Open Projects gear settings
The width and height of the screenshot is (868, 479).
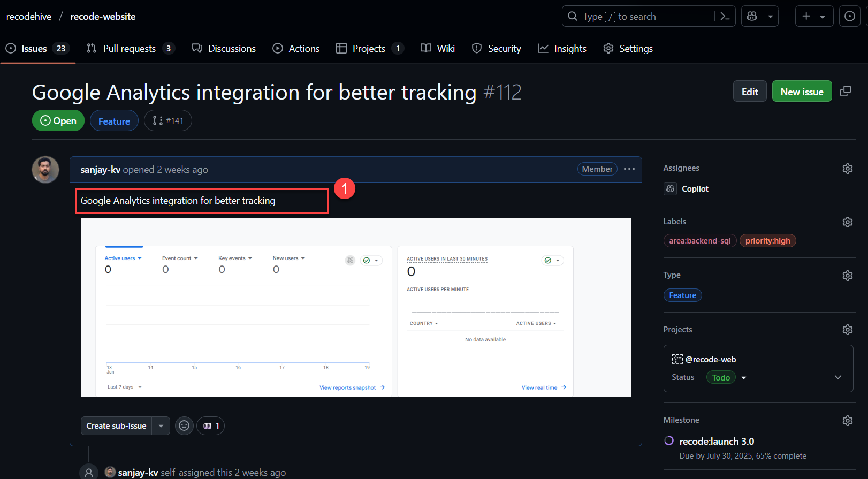tap(848, 330)
